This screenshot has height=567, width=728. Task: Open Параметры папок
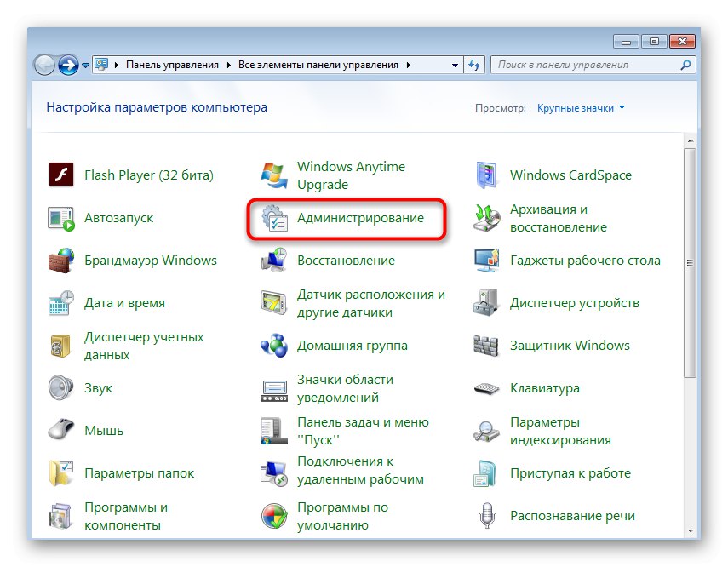pyautogui.click(x=138, y=473)
